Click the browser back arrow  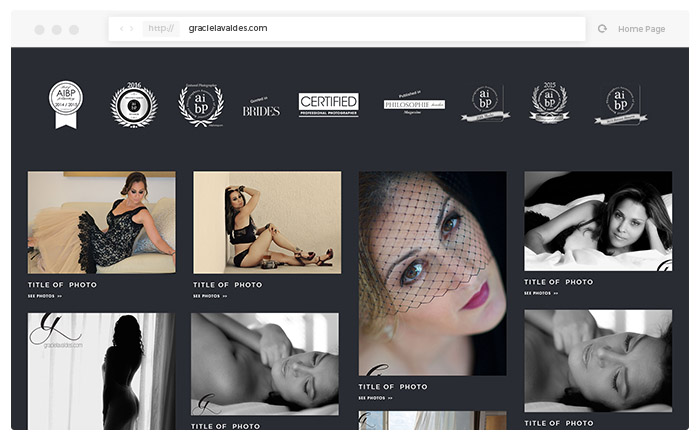pos(121,29)
